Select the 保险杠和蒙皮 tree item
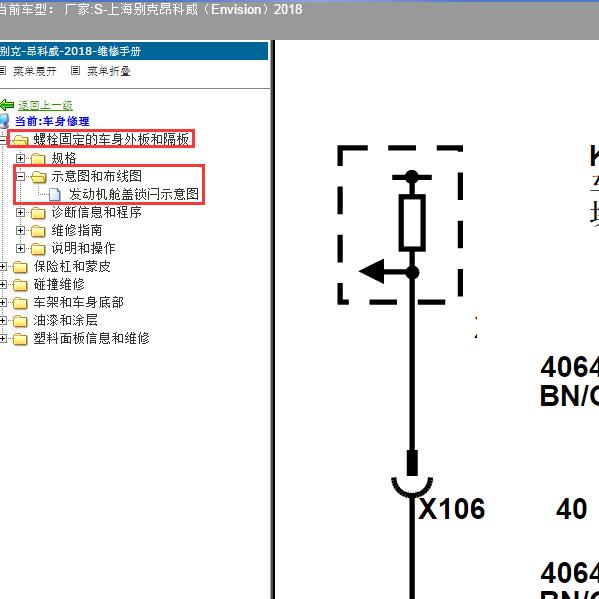Screen dimensions: 599x599 pos(72,266)
